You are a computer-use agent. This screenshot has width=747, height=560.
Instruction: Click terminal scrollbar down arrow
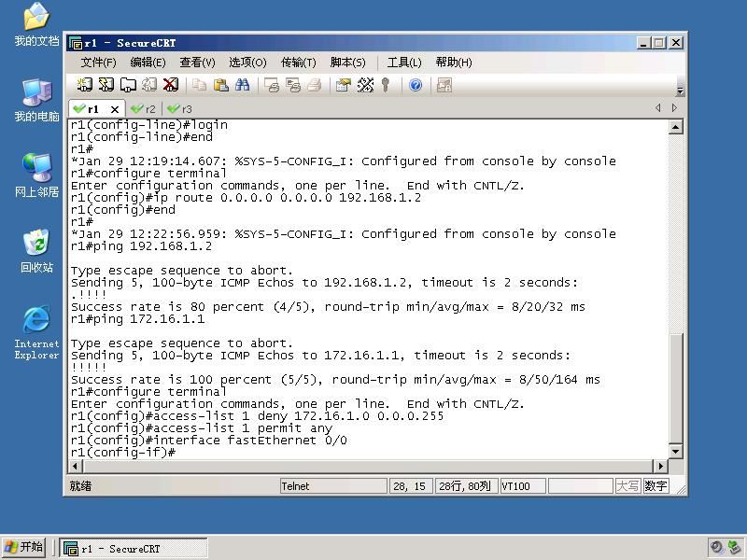click(675, 451)
